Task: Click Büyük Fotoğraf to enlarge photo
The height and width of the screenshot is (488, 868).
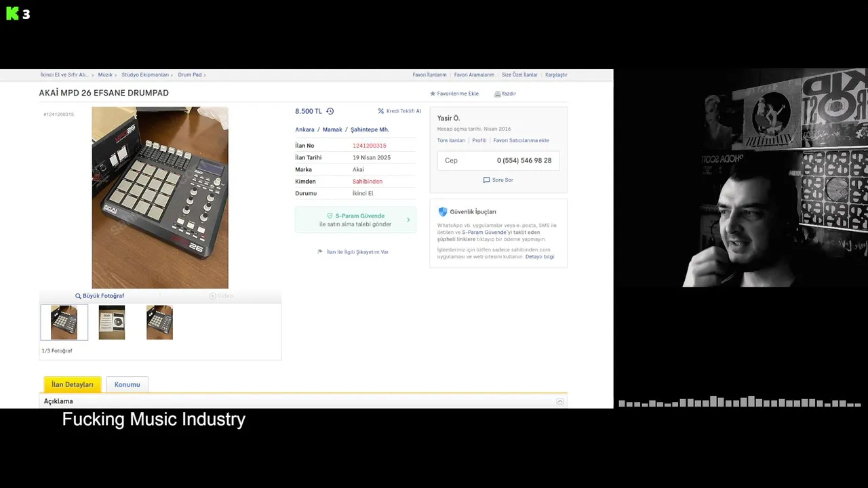Action: [103, 296]
